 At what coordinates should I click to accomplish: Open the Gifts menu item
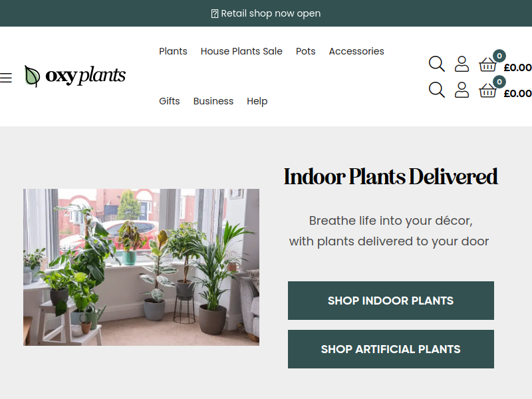tap(170, 101)
